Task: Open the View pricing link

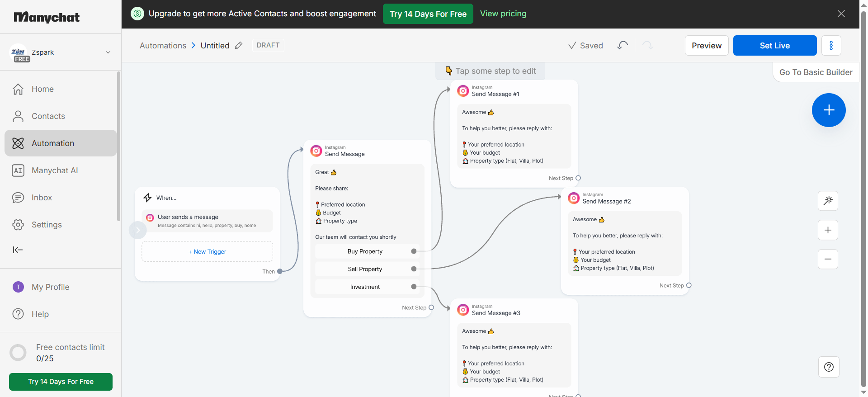Action: click(503, 14)
